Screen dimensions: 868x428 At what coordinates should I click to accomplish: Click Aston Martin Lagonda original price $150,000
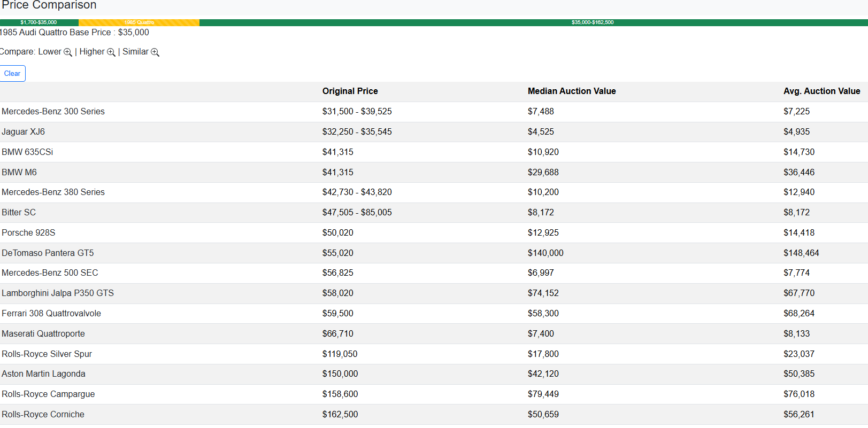pos(340,374)
